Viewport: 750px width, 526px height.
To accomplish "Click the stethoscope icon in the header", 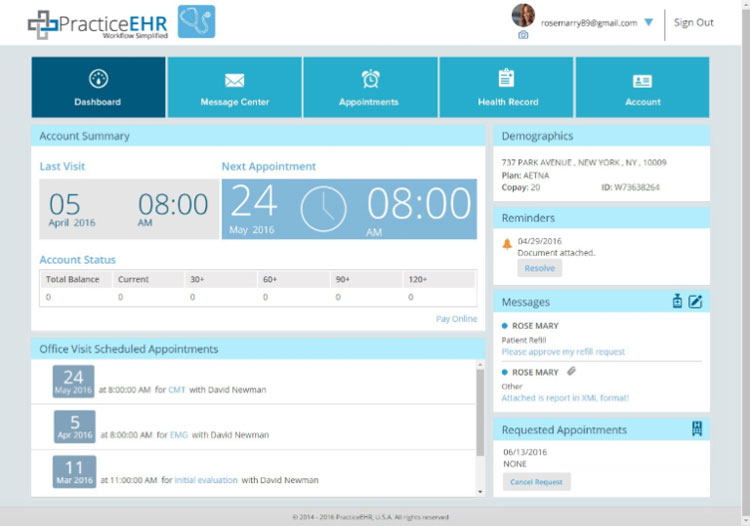I will (x=196, y=22).
